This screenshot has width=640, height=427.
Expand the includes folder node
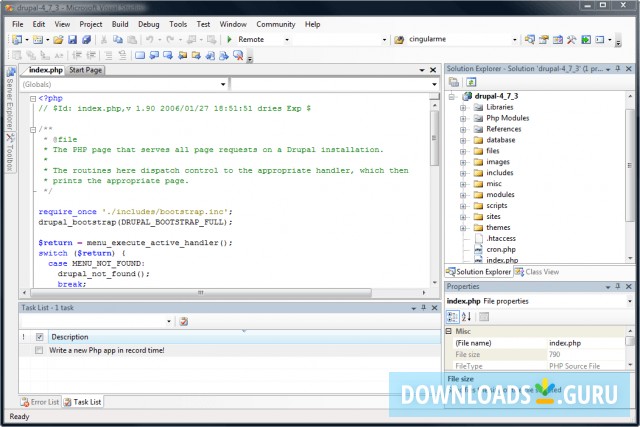tap(463, 173)
